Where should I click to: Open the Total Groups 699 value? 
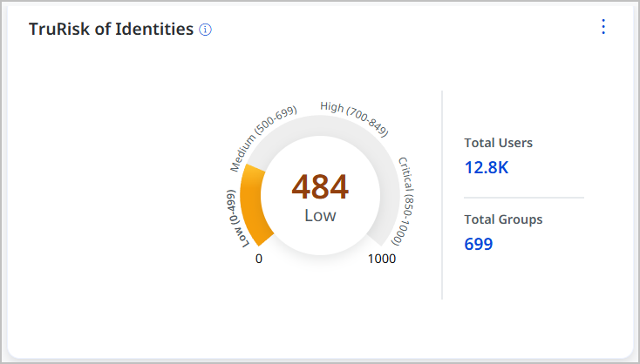click(479, 244)
